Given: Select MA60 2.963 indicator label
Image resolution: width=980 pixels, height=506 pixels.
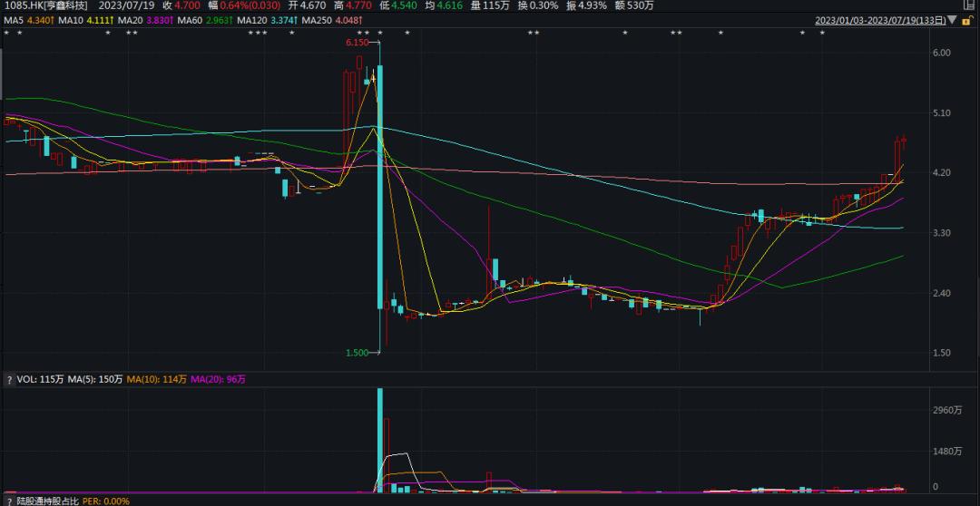Looking at the screenshot, I should click(x=206, y=21).
